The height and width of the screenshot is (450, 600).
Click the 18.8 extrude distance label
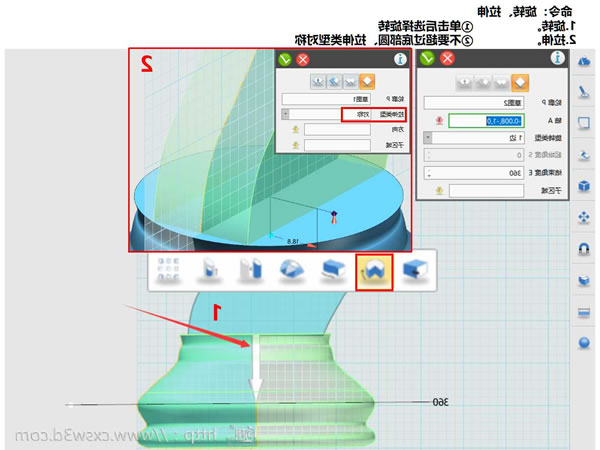(x=292, y=241)
